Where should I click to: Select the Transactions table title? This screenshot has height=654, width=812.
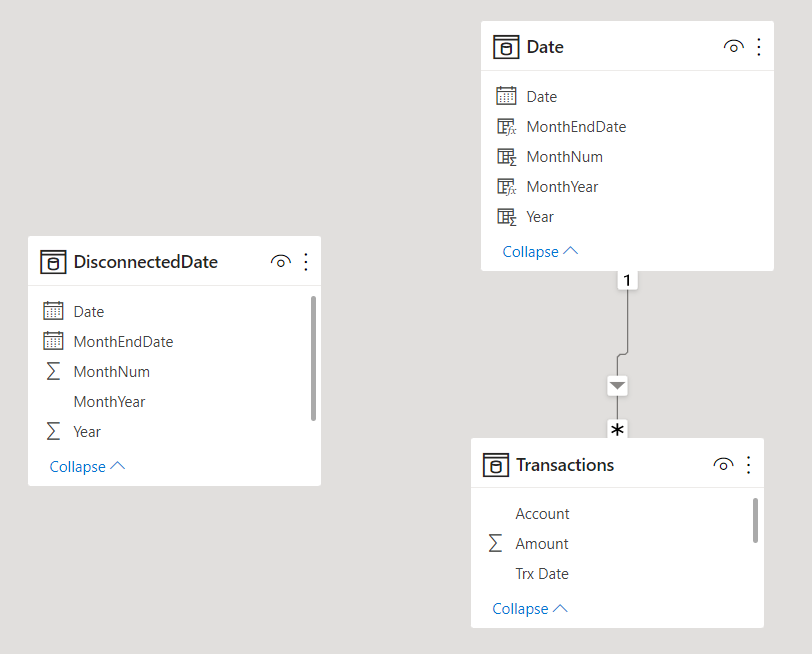click(x=565, y=465)
